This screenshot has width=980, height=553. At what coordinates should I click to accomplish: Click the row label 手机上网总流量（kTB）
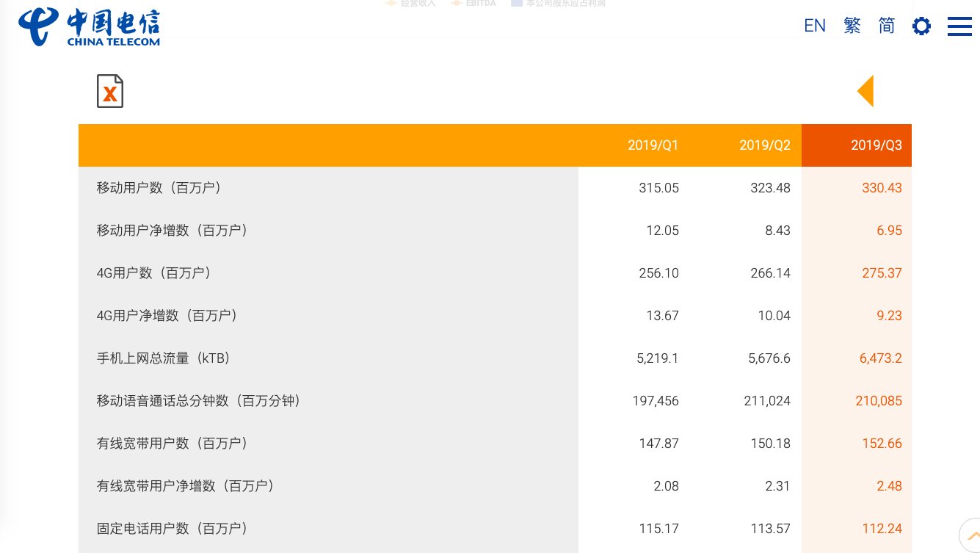(164, 358)
